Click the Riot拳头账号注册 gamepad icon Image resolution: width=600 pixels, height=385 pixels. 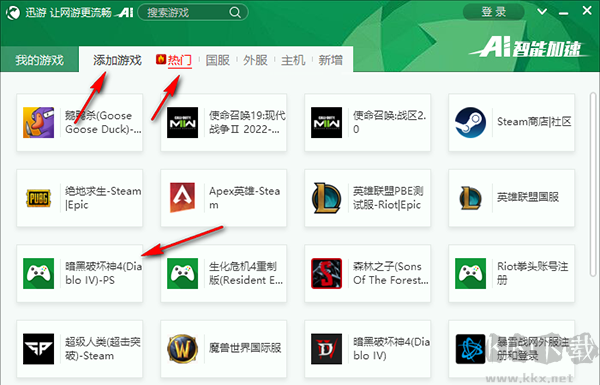click(470, 273)
